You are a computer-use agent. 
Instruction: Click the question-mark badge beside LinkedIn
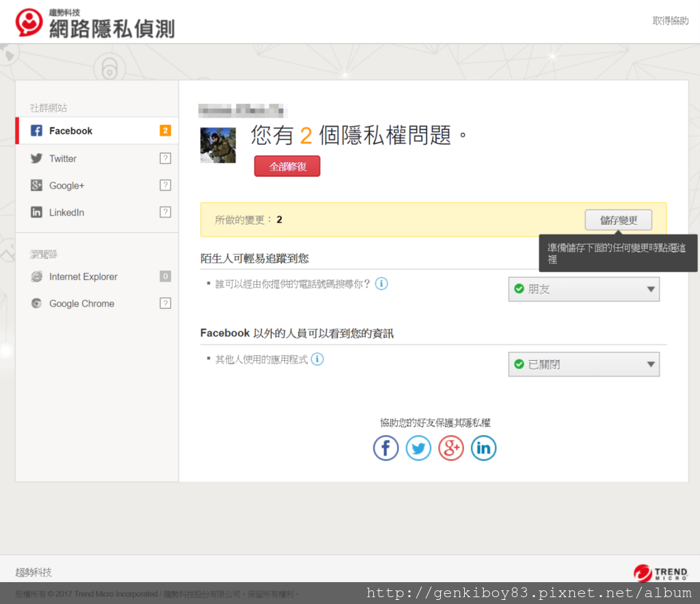pos(165,211)
